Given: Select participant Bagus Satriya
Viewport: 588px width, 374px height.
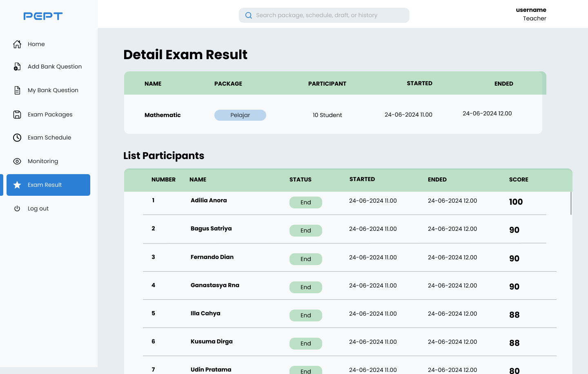Looking at the screenshot, I should pyautogui.click(x=211, y=228).
